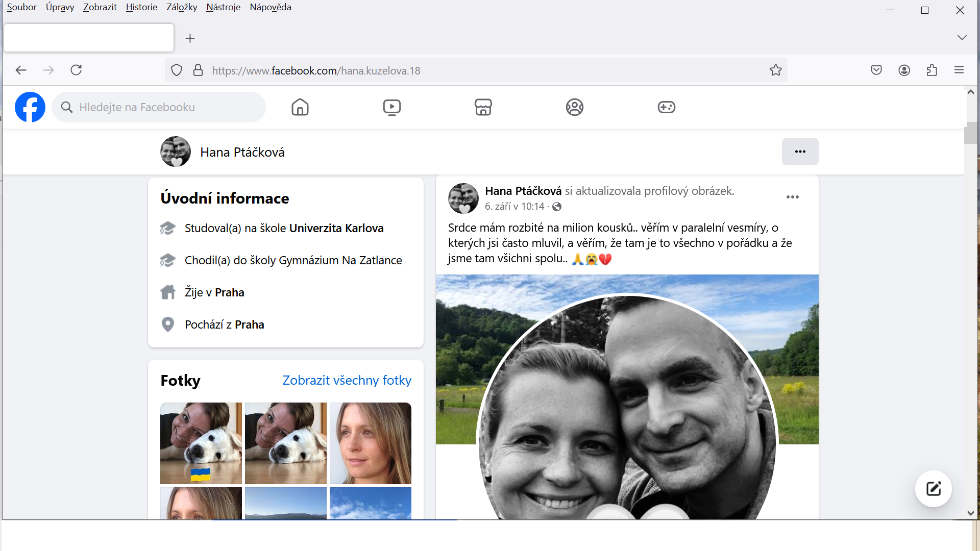
Task: Reload the current page
Action: pyautogui.click(x=76, y=70)
